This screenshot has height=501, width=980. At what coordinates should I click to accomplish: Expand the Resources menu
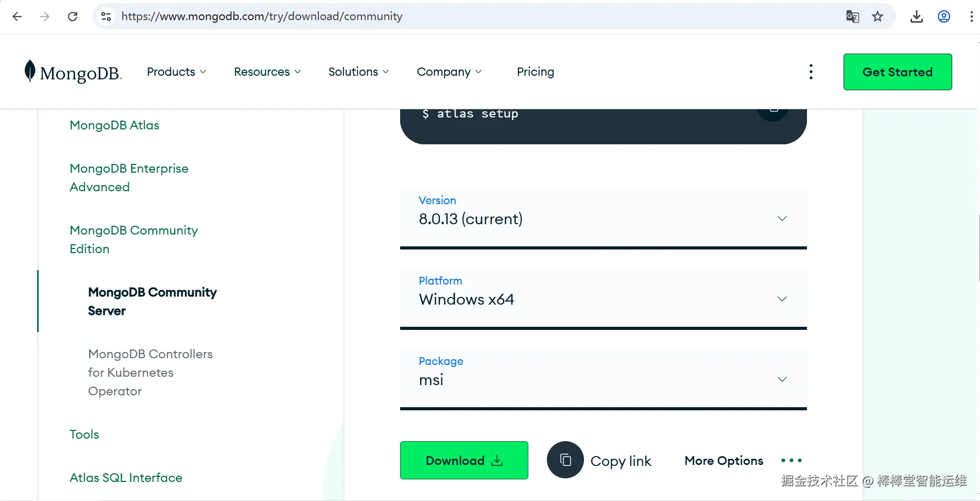pos(267,72)
